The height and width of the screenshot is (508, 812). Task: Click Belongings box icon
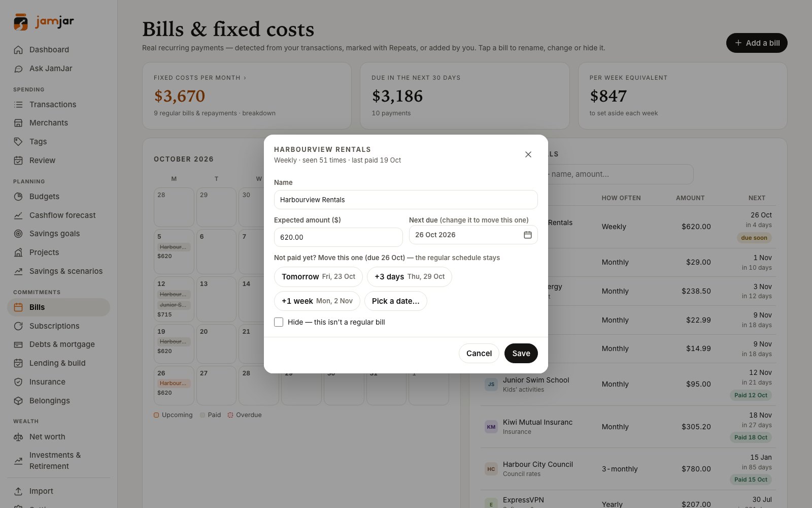(x=18, y=401)
